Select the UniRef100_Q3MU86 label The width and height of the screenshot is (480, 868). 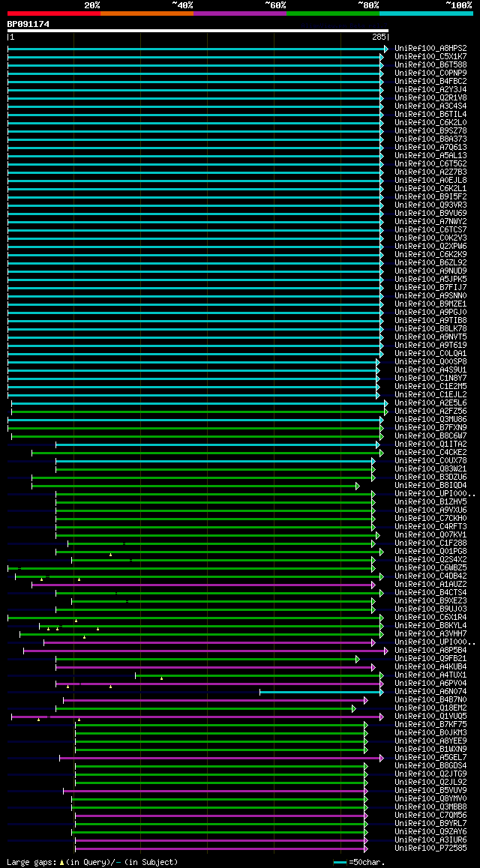(x=430, y=420)
